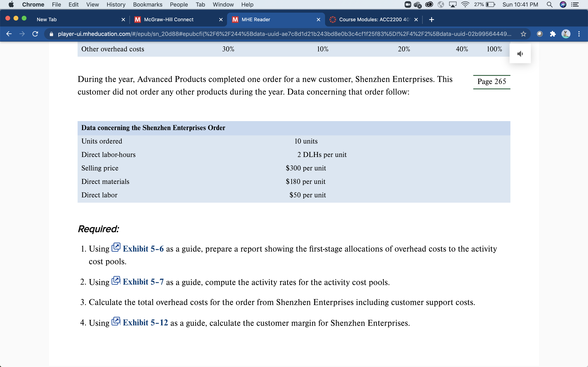Open Spotlight search from the menu bar
This screenshot has height=367, width=588.
point(550,4)
